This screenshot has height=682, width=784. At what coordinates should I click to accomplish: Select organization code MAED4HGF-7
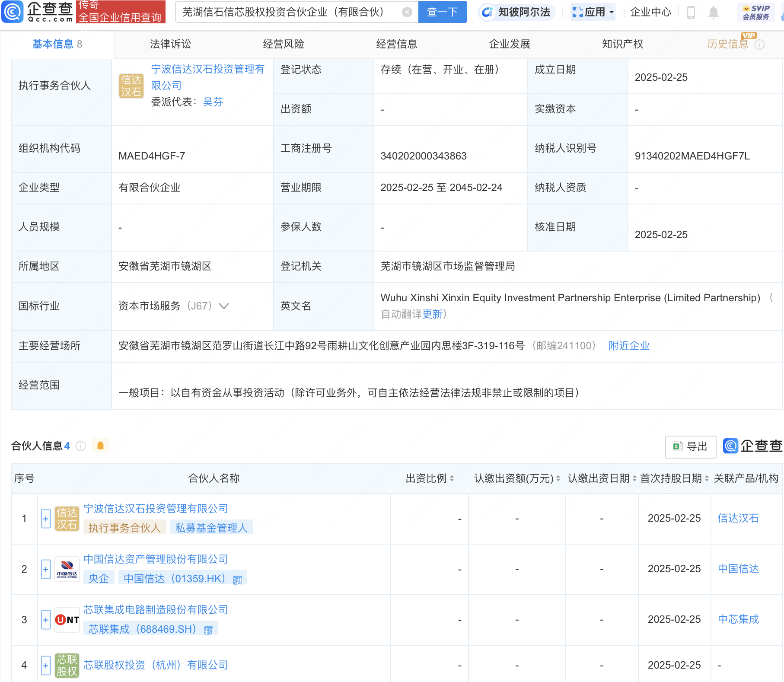(152, 156)
